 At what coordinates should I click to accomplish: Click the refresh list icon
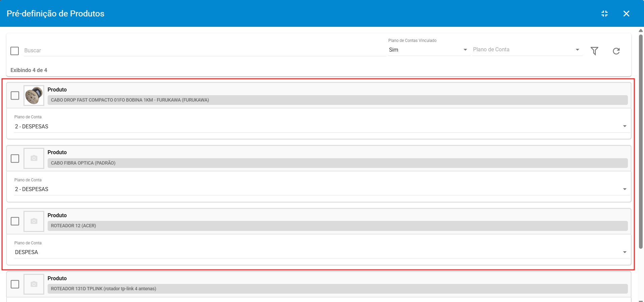(616, 51)
